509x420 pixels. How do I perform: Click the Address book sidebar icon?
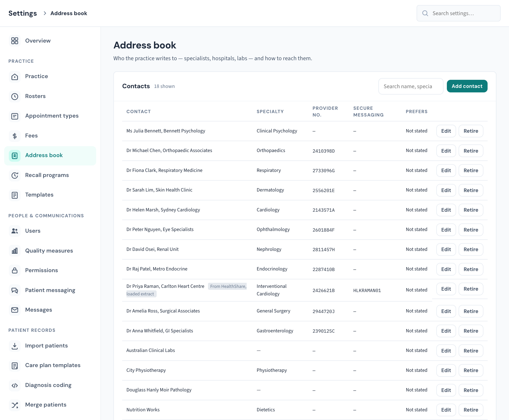[15, 155]
